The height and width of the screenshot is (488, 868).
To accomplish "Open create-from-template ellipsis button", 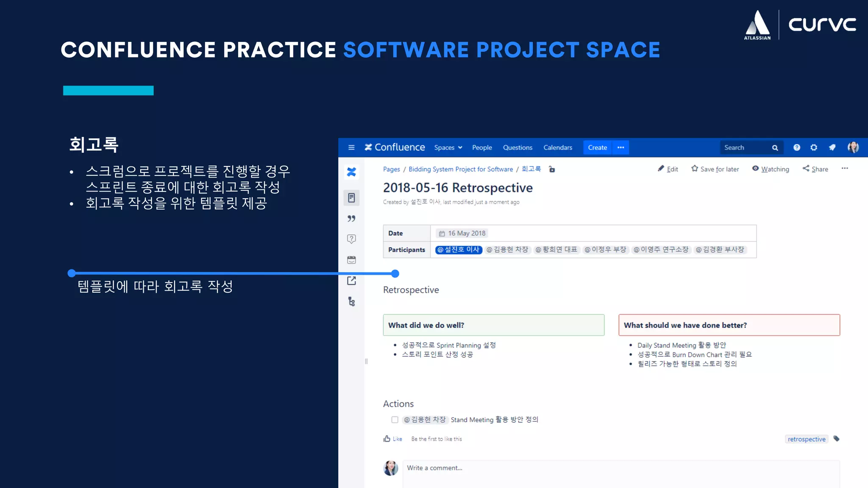I will (x=621, y=147).
